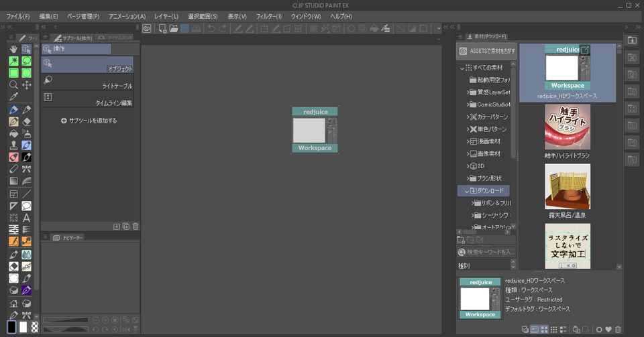Select the Magic Wand auto-select tool
This screenshot has width=644, height=337.
pos(13,61)
